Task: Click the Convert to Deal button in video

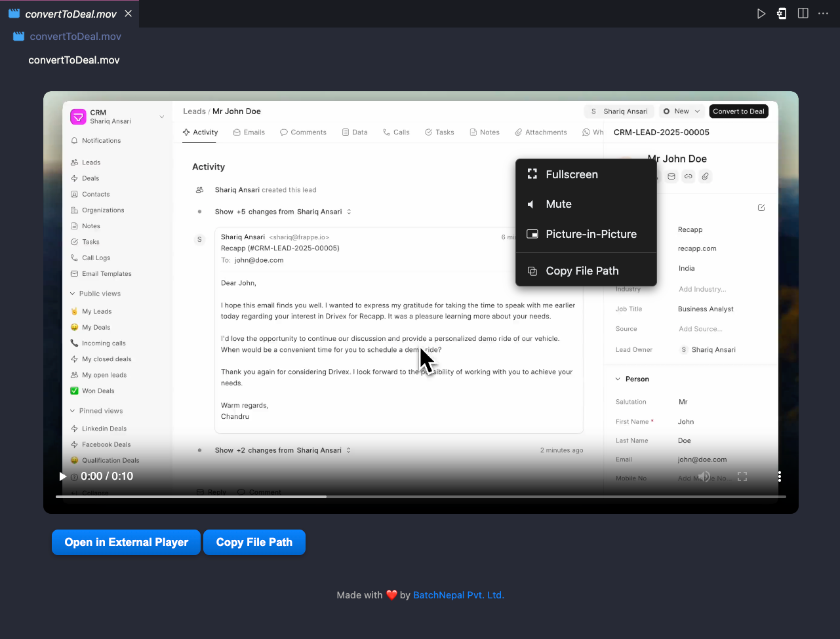Action: (x=738, y=111)
